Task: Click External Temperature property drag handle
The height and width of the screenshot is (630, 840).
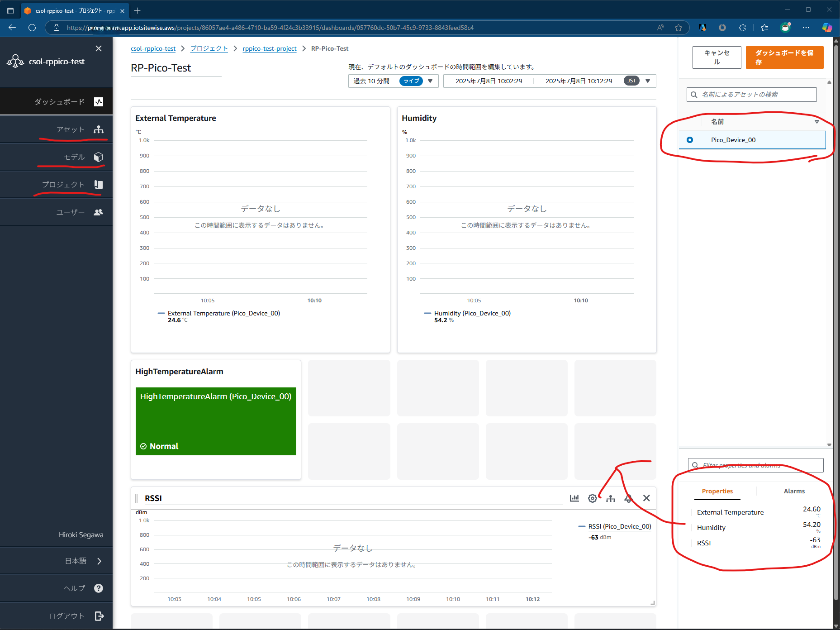Action: [691, 512]
